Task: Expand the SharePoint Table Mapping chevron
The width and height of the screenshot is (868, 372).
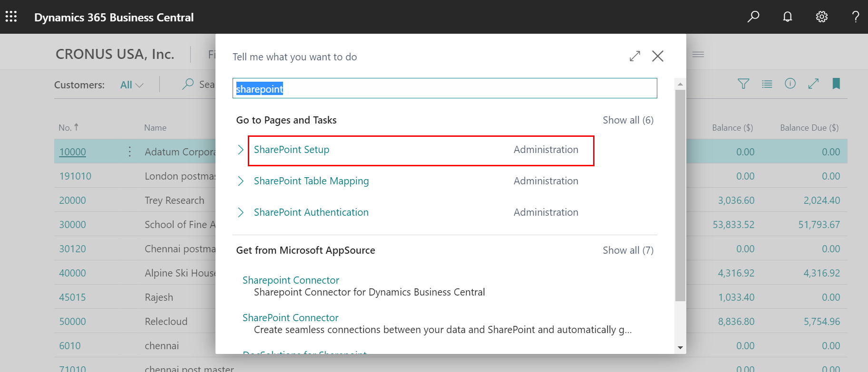Action: click(241, 181)
